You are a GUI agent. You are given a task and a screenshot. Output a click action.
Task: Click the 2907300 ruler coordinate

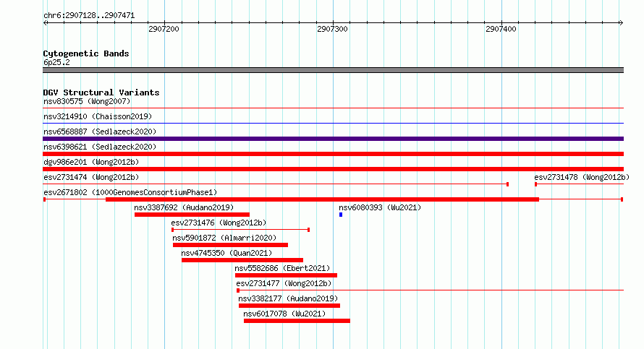tap(332, 29)
